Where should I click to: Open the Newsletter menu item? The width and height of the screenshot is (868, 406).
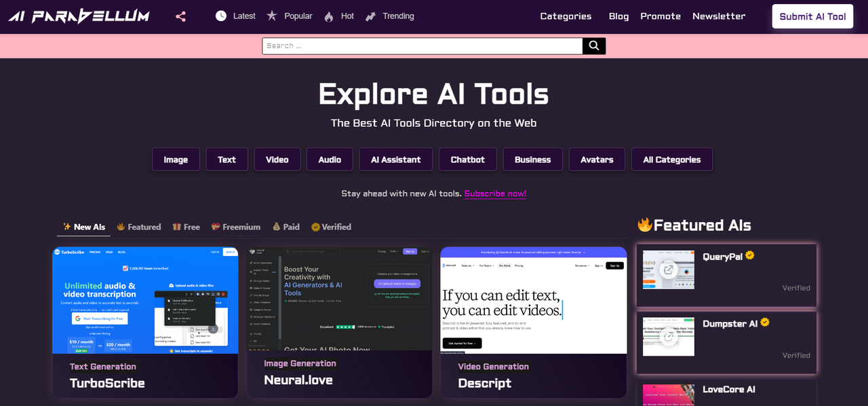click(x=719, y=16)
